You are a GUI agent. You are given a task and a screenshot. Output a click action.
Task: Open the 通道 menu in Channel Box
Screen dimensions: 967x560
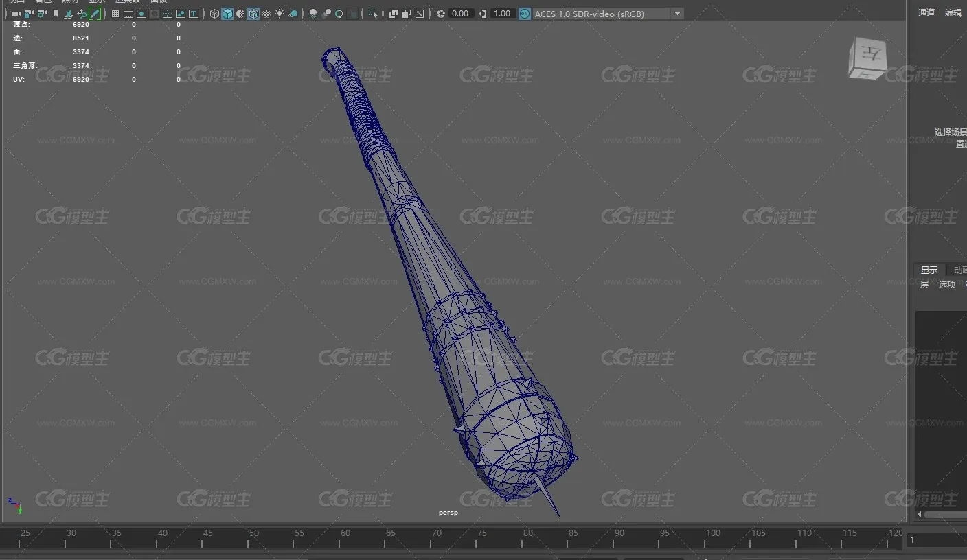(926, 12)
